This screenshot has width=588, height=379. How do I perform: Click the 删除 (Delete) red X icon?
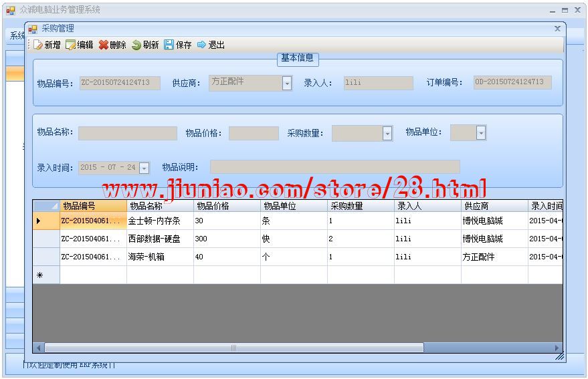(104, 45)
